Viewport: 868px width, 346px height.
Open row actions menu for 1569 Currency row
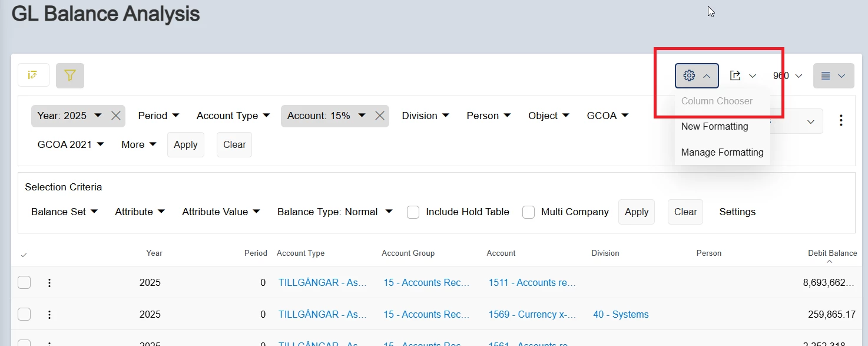[x=49, y=314]
